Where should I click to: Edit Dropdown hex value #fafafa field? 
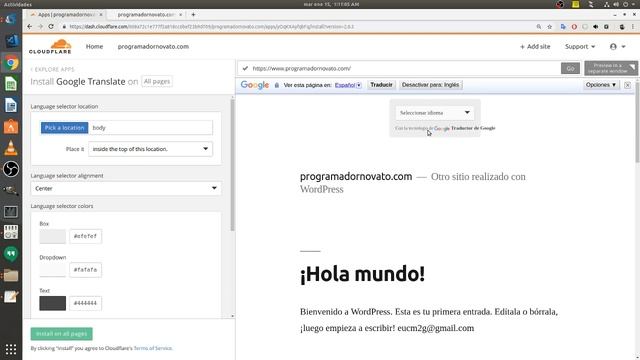(86, 270)
